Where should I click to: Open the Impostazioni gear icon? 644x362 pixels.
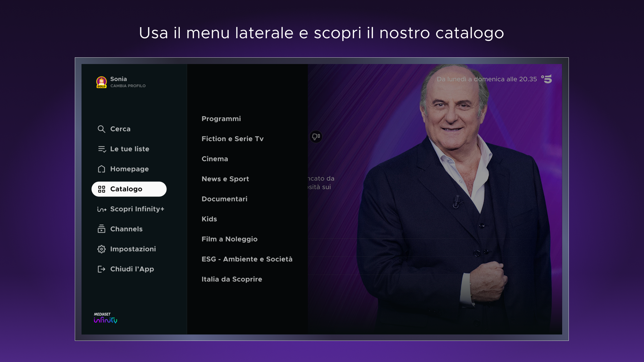[101, 249]
